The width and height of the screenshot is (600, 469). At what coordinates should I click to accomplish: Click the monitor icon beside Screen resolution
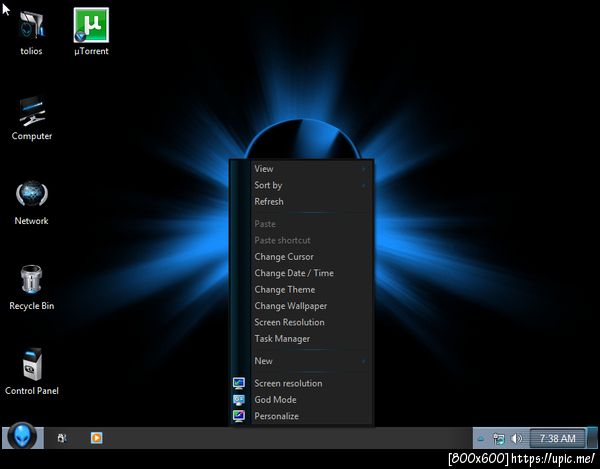[239, 383]
